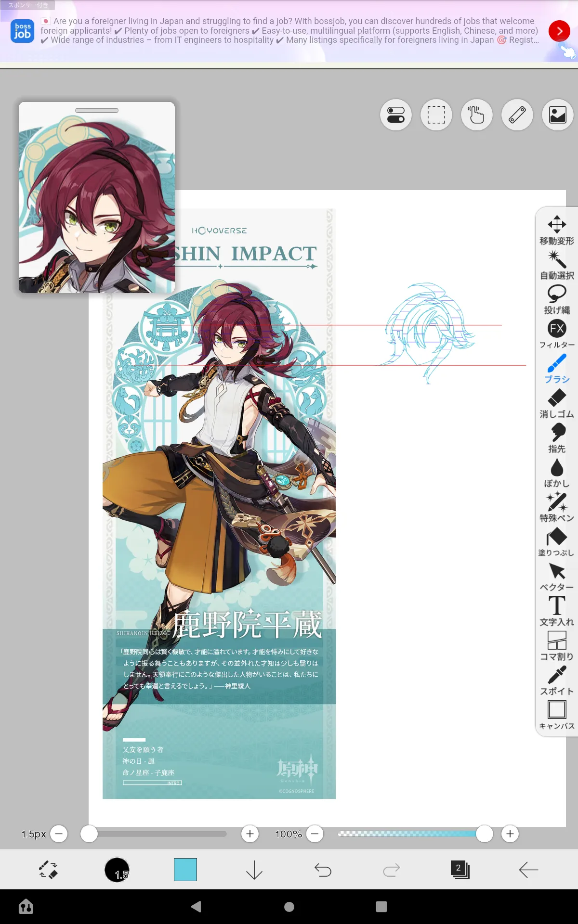Select the Magic Wand (自動選択) tool
The width and height of the screenshot is (578, 924).
pos(557,265)
